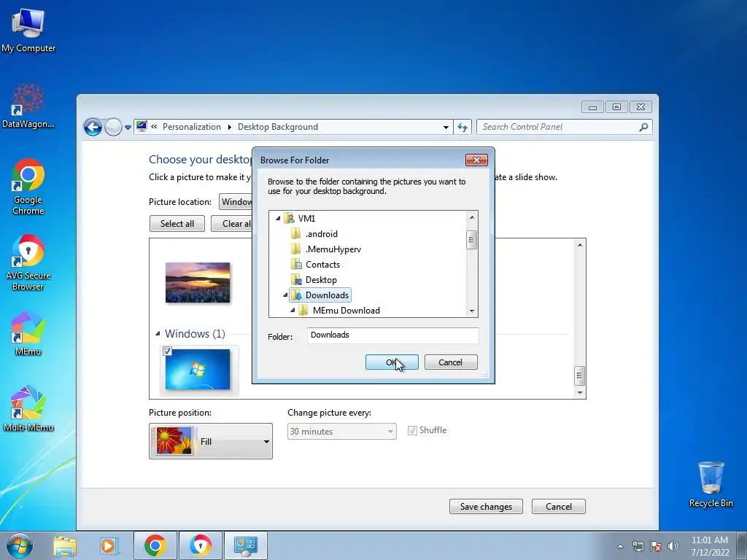Launch Windows Media Player from taskbar

pyautogui.click(x=109, y=545)
